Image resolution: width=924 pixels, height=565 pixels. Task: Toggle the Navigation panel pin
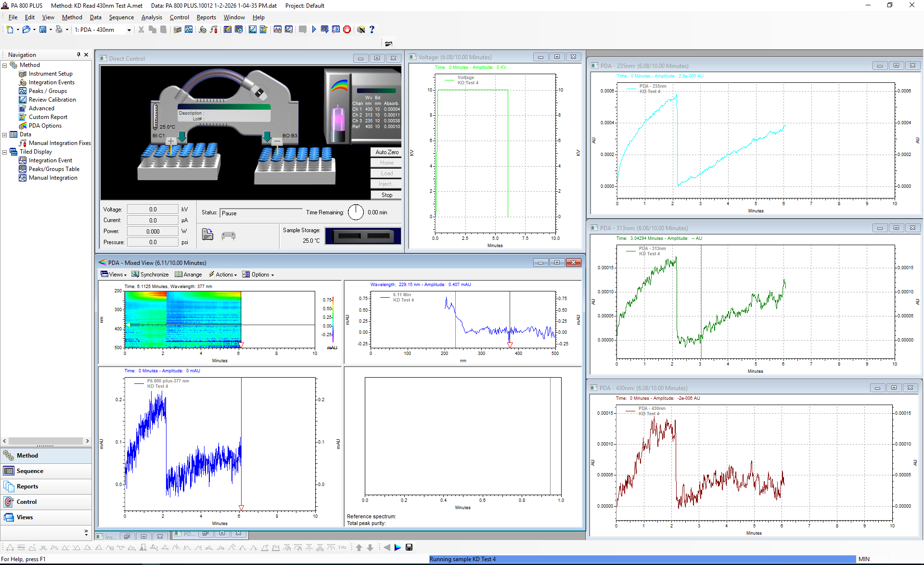coord(78,54)
